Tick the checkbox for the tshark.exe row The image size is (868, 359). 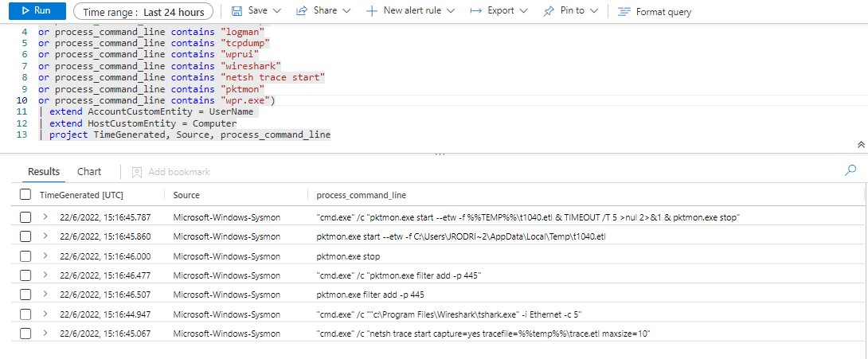[x=25, y=314]
